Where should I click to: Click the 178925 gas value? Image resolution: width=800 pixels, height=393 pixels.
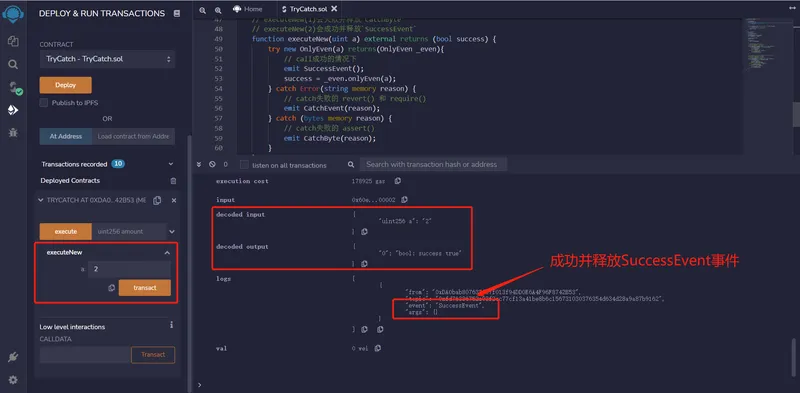click(x=368, y=181)
